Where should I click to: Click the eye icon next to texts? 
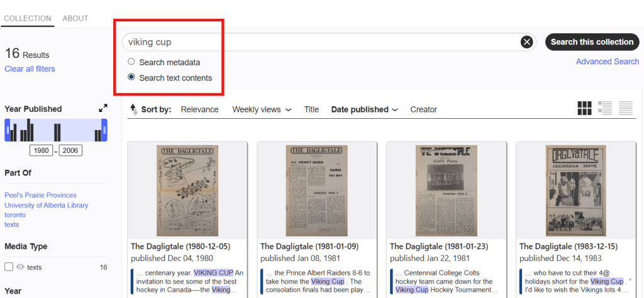[x=20, y=267]
